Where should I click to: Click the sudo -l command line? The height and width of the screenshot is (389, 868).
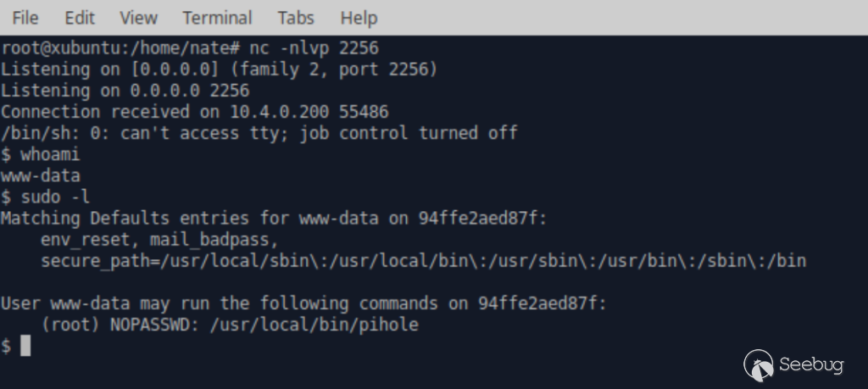click(x=45, y=197)
